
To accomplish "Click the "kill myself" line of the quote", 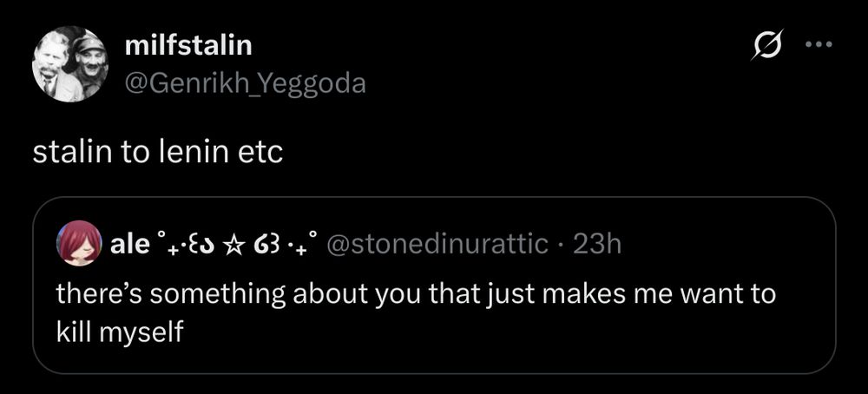I will (x=121, y=332).
